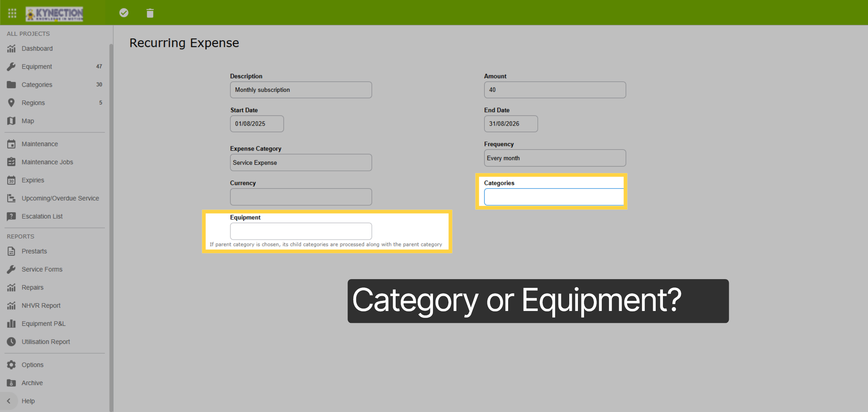
Task: Open the apps grid menu icon
Action: pos(12,13)
